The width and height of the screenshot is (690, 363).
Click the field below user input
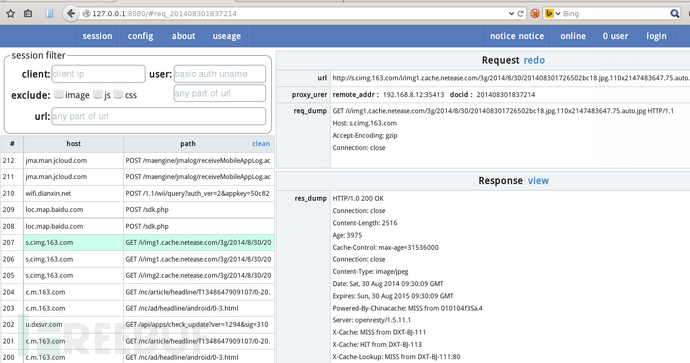220,93
